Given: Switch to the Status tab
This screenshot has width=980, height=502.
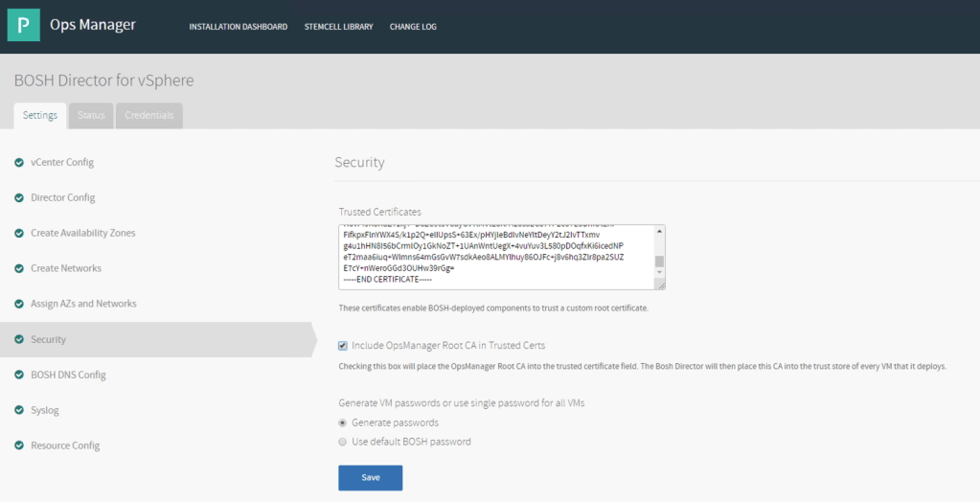Looking at the screenshot, I should click(91, 115).
